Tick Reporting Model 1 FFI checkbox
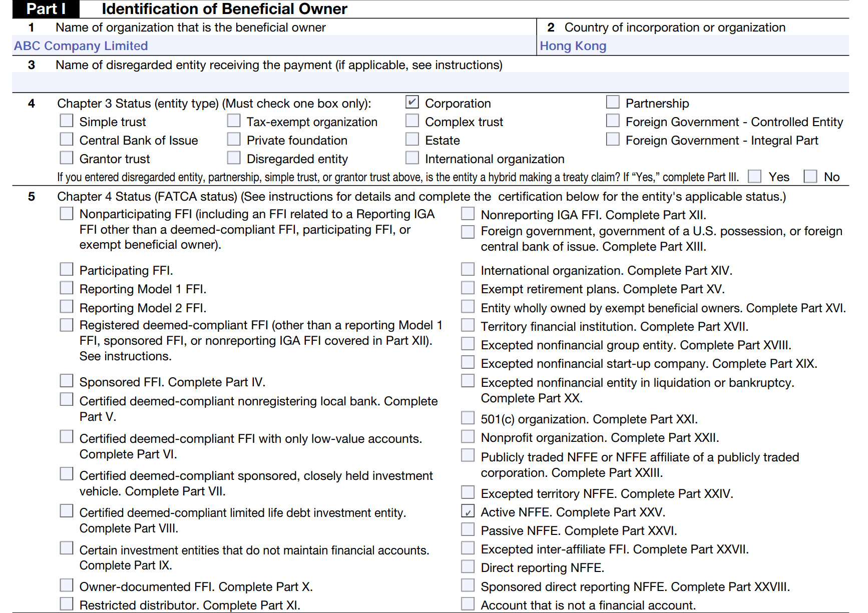This screenshot has width=868, height=613. click(x=67, y=288)
